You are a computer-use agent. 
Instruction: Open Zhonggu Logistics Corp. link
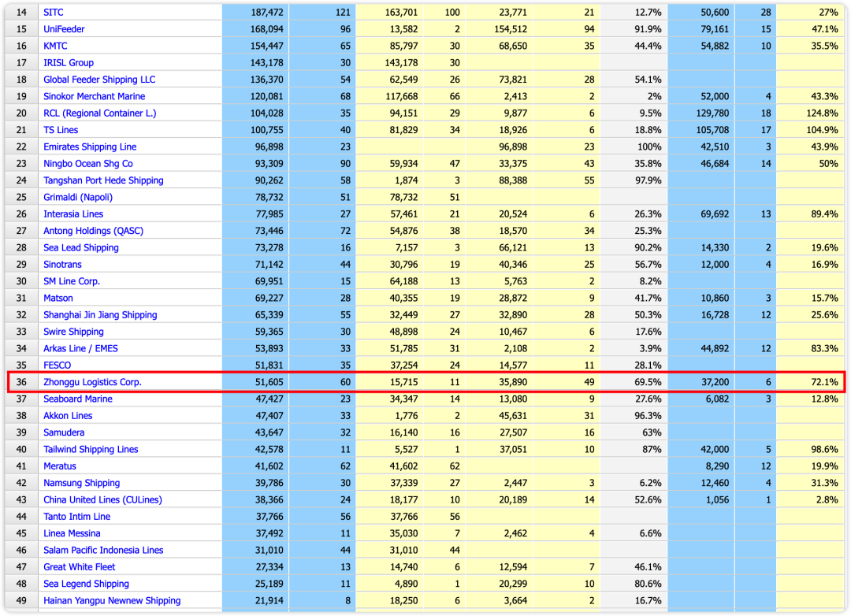92,382
